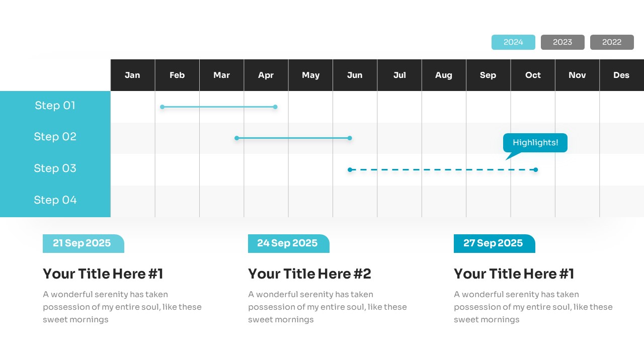Select the Oct month column header
Image resolution: width=644 pixels, height=362 pixels.
tap(533, 75)
